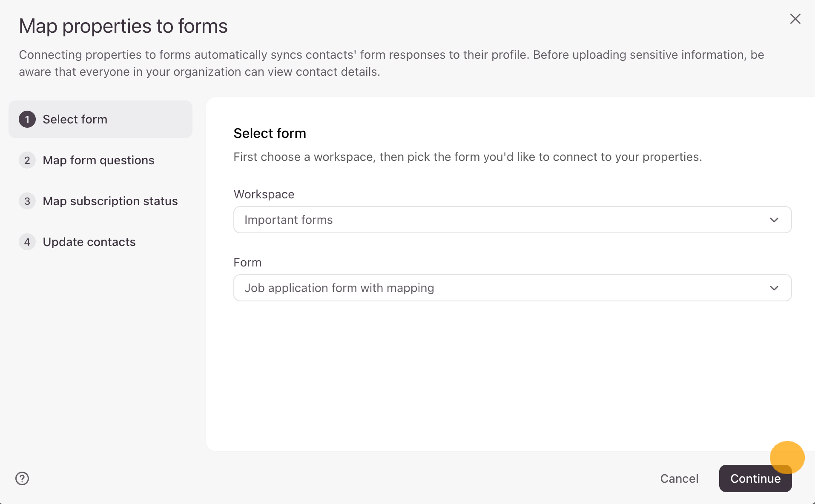Click the step 3 number badge
This screenshot has width=815, height=504.
click(x=27, y=201)
